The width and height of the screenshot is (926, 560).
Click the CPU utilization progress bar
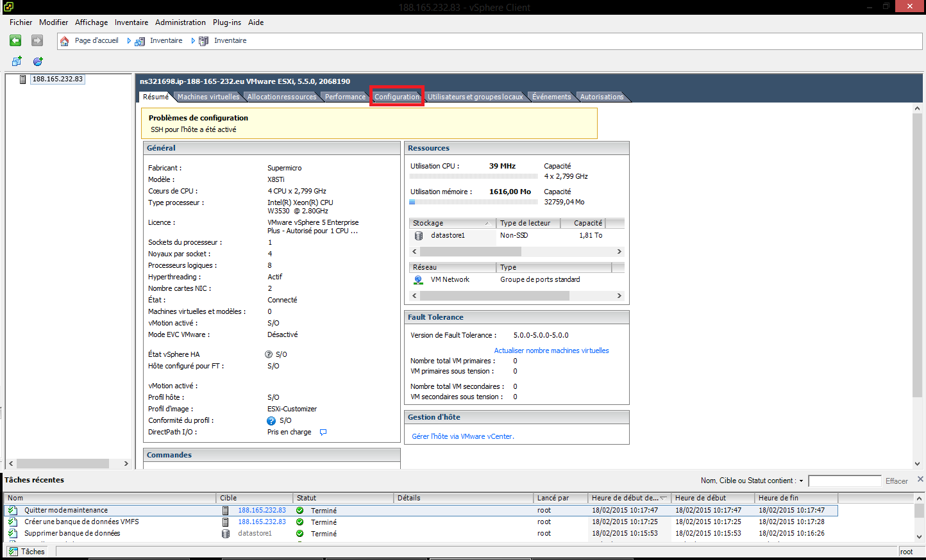pyautogui.click(x=474, y=176)
